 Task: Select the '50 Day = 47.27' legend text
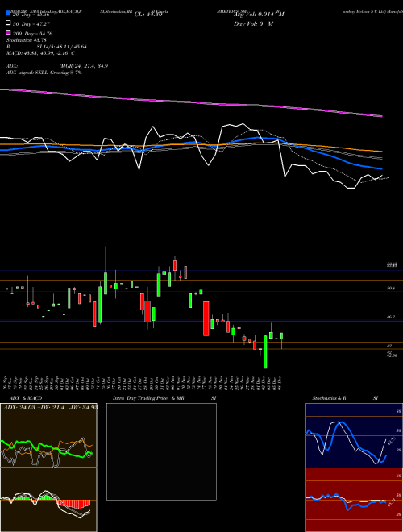coord(31,24)
